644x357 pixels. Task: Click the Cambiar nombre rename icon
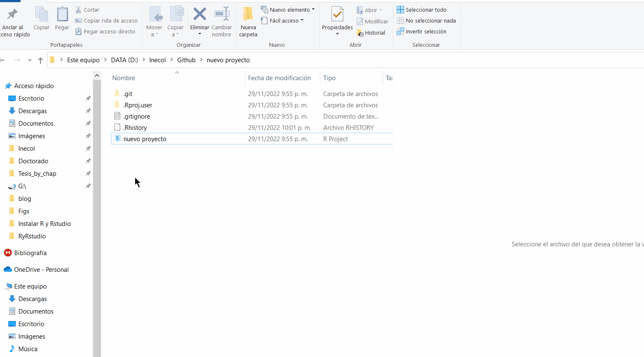tap(221, 14)
